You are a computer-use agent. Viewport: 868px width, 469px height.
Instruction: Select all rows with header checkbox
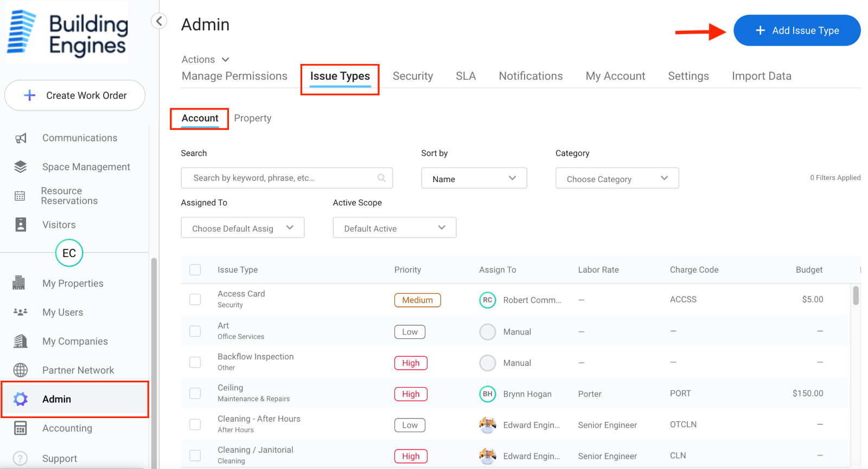(195, 270)
